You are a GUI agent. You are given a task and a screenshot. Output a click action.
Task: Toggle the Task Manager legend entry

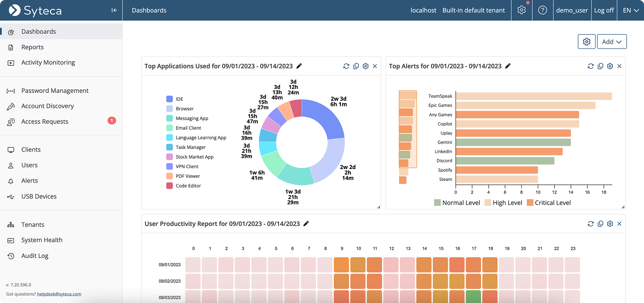(186, 147)
